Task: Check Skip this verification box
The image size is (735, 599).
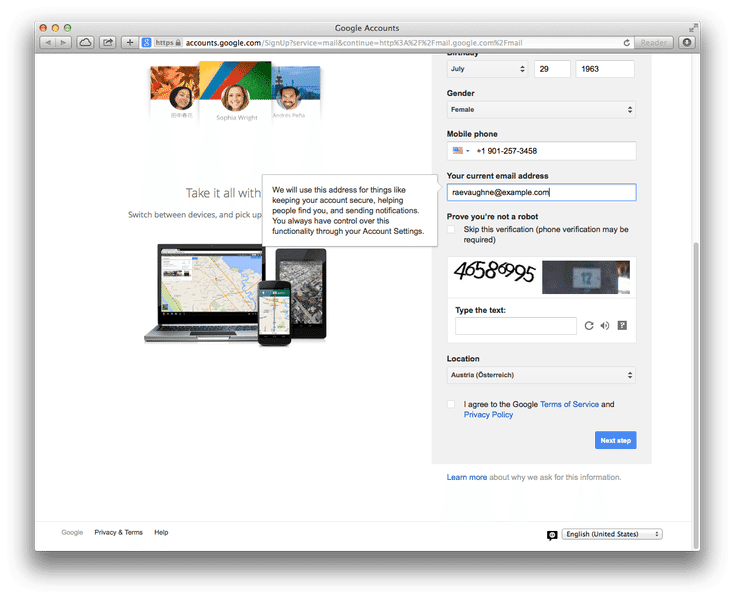Action: [x=451, y=230]
